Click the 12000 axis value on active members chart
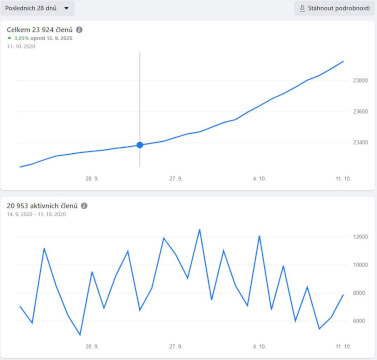The width and height of the screenshot is (377, 360). pos(361,237)
